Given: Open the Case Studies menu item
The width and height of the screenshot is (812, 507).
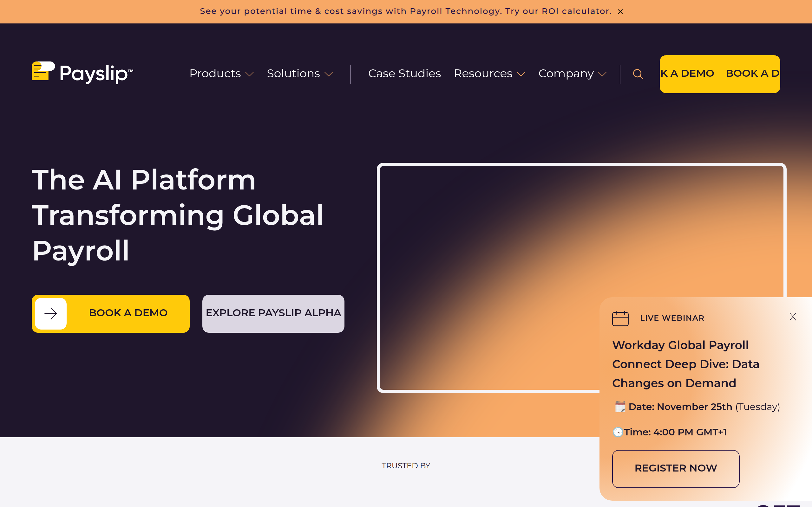Looking at the screenshot, I should pyautogui.click(x=404, y=74).
